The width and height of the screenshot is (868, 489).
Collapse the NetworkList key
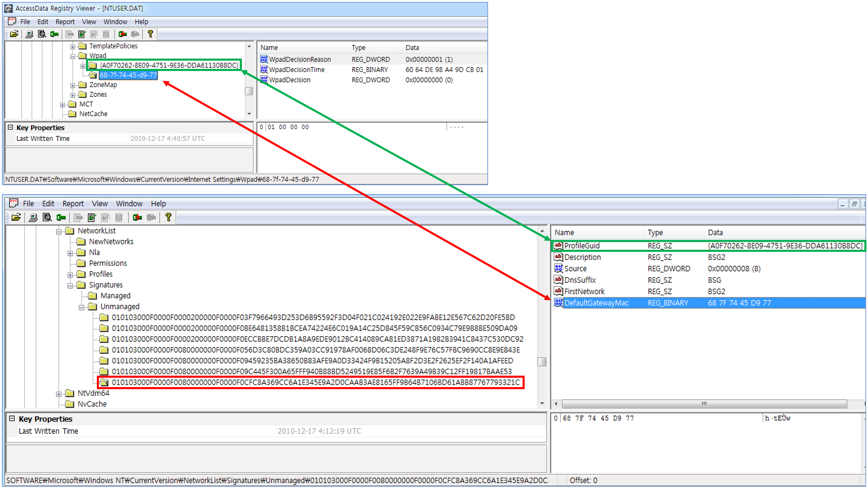pyautogui.click(x=59, y=231)
